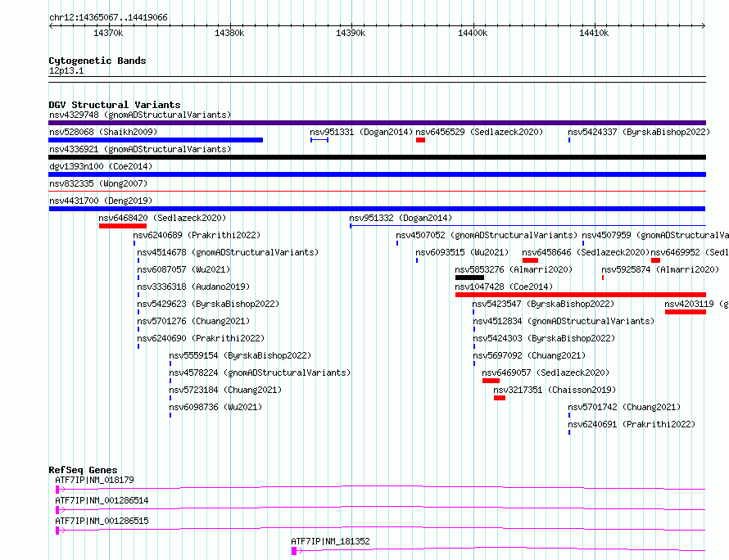This screenshot has height=560, width=729.
Task: Click the nsv951332 (Dogan2014) label
Action: 401,218
